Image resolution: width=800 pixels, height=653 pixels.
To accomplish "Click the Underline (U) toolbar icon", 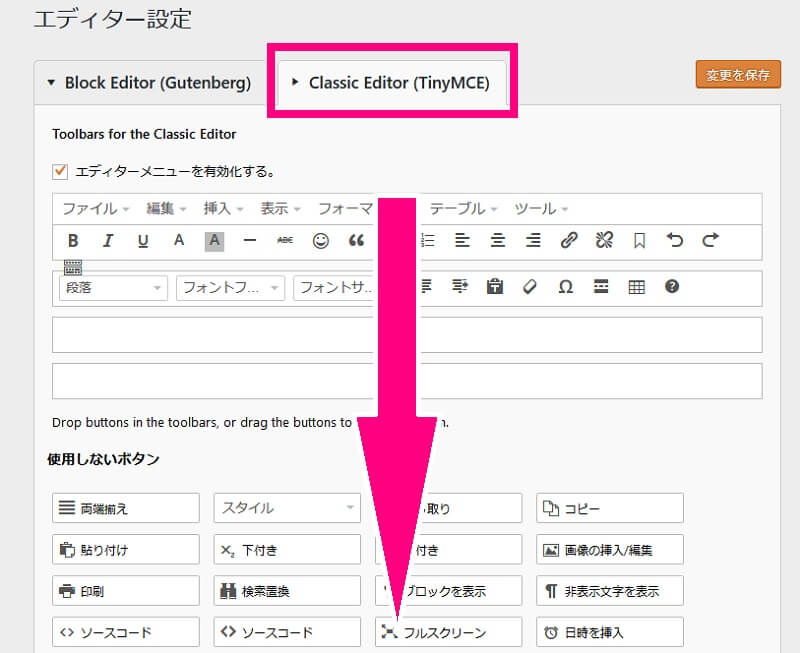I will (143, 241).
